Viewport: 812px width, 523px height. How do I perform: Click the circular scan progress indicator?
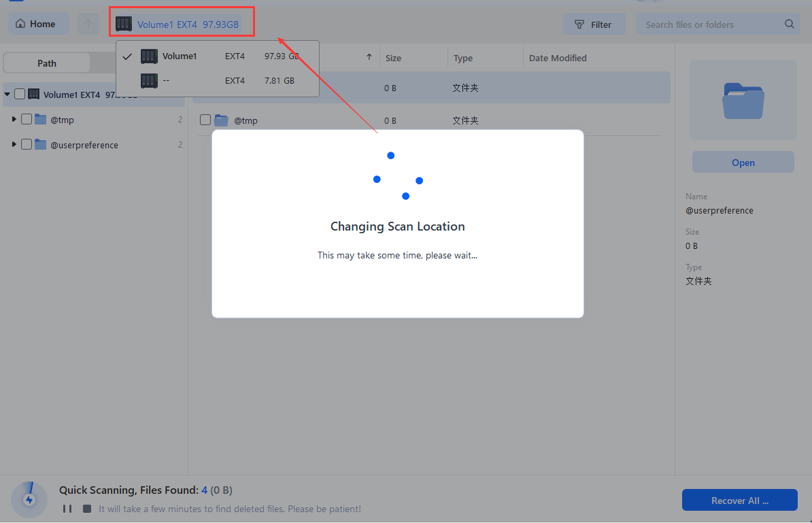point(29,499)
